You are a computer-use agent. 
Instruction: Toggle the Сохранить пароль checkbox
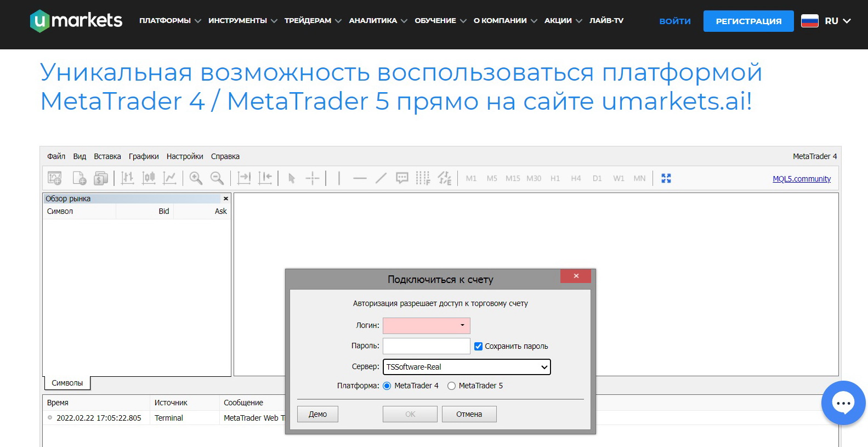(x=478, y=346)
